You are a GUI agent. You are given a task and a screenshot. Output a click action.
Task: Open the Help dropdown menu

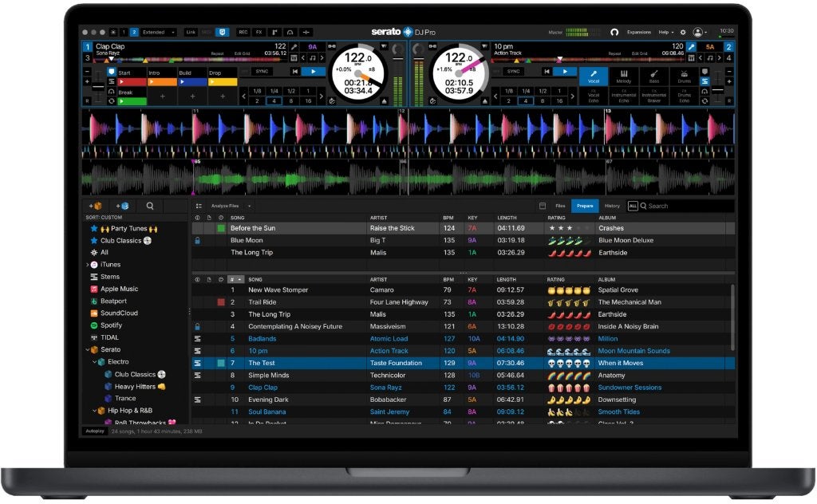(x=666, y=32)
